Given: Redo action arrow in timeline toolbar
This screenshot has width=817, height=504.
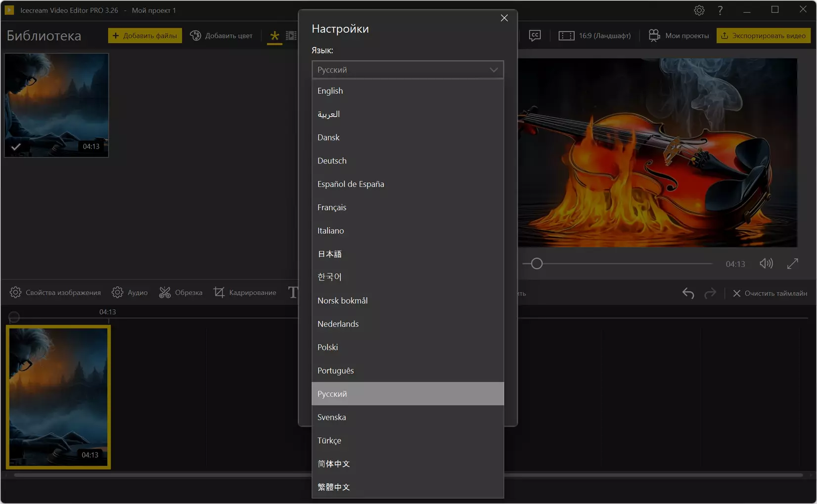Looking at the screenshot, I should click(x=710, y=293).
